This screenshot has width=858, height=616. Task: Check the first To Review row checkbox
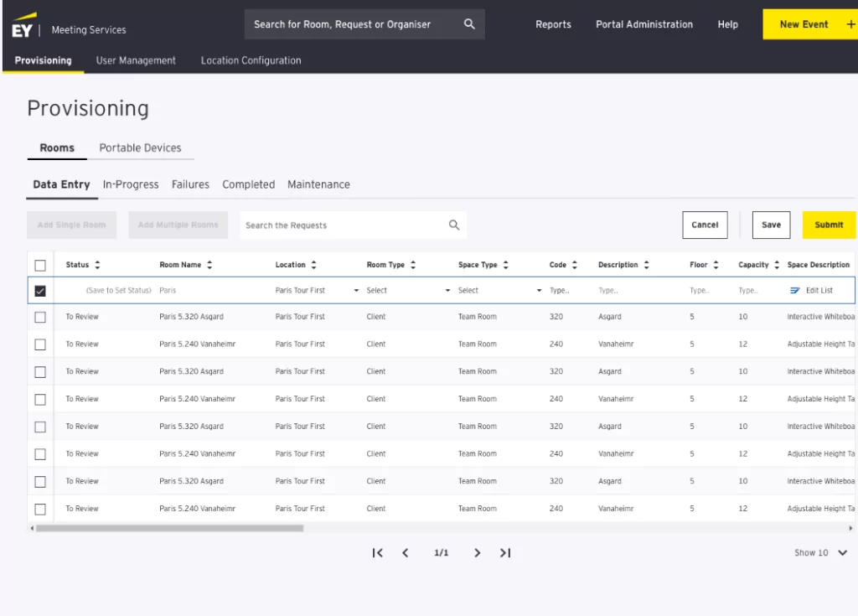(x=39, y=316)
